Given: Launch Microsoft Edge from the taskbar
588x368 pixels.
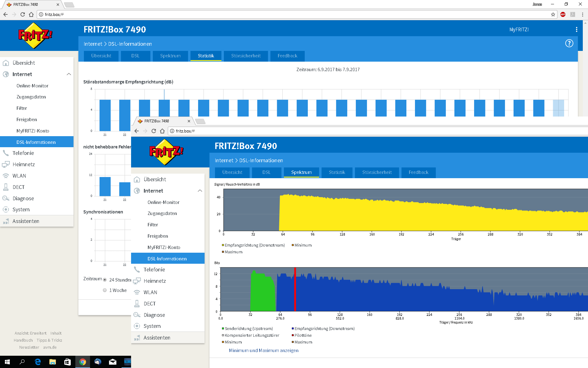Looking at the screenshot, I should [x=38, y=362].
